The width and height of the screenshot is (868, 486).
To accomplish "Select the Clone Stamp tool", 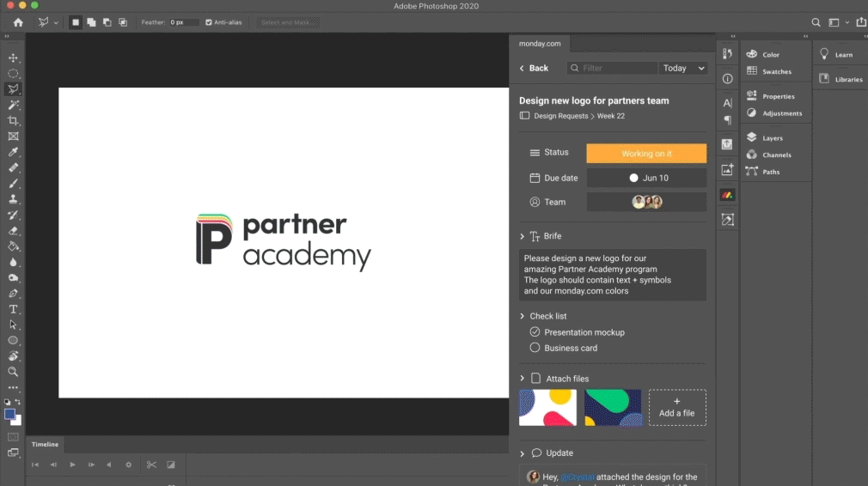I will [13, 199].
